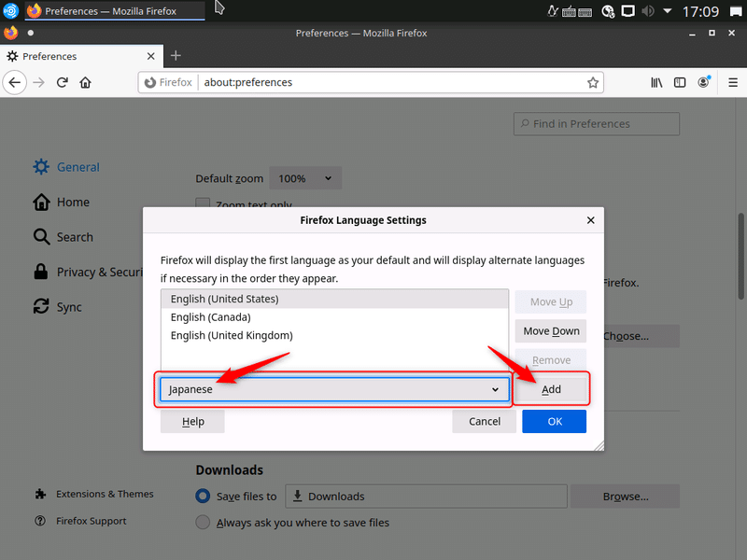Bookmark this page with the star icon
This screenshot has width=747, height=560.
[593, 82]
